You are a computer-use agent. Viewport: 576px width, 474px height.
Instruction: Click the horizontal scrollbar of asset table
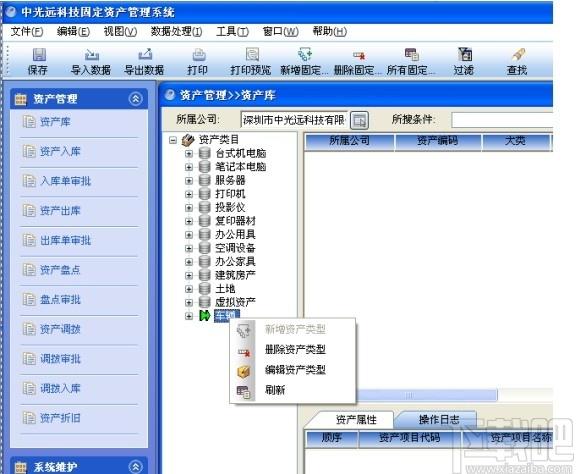(x=427, y=396)
